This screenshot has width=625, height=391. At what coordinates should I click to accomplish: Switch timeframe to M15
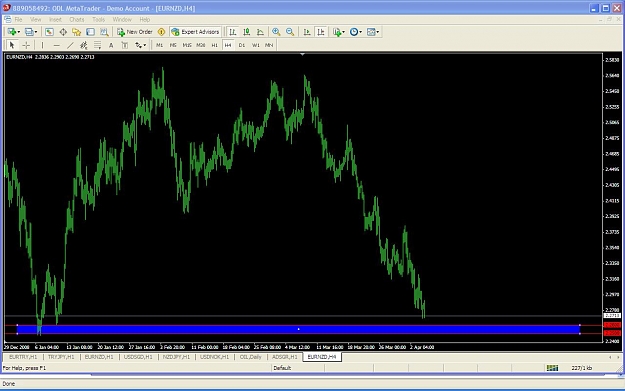click(187, 45)
